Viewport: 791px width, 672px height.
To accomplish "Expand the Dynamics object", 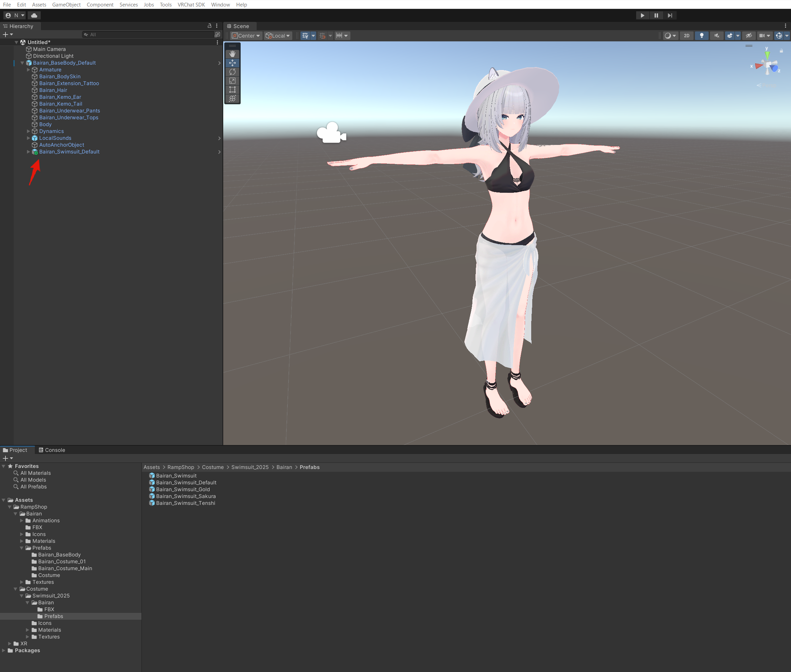I will pos(28,132).
